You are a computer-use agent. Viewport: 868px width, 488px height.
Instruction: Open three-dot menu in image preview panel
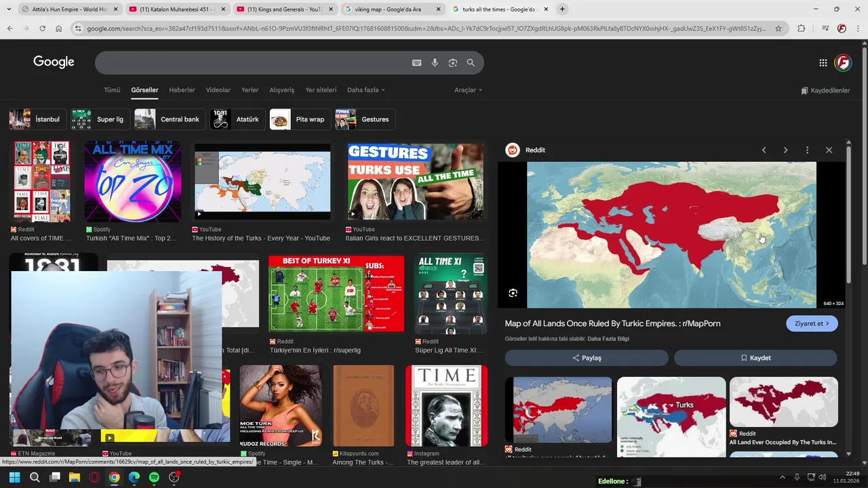(x=807, y=150)
